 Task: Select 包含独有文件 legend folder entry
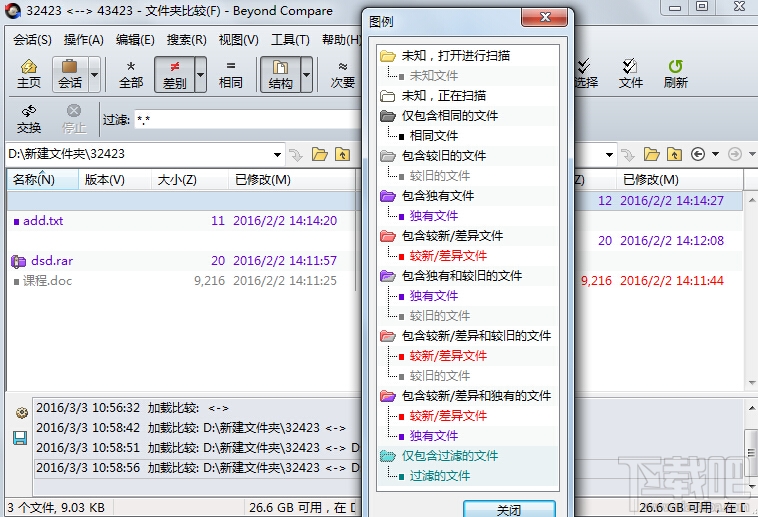point(437,196)
